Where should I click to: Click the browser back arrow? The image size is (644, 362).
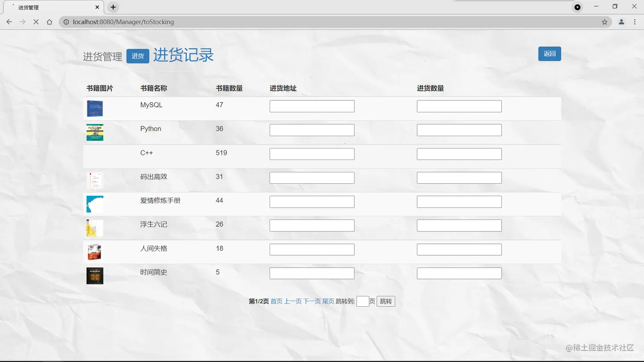9,22
